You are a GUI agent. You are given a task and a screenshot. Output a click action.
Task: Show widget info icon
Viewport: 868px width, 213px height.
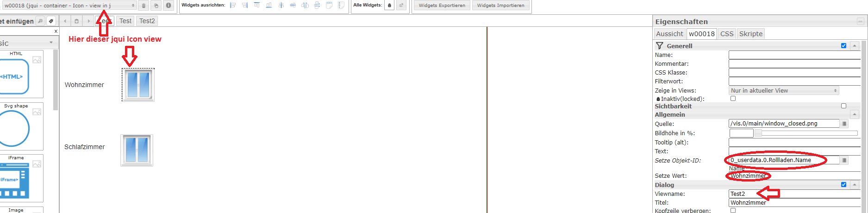pos(169,6)
